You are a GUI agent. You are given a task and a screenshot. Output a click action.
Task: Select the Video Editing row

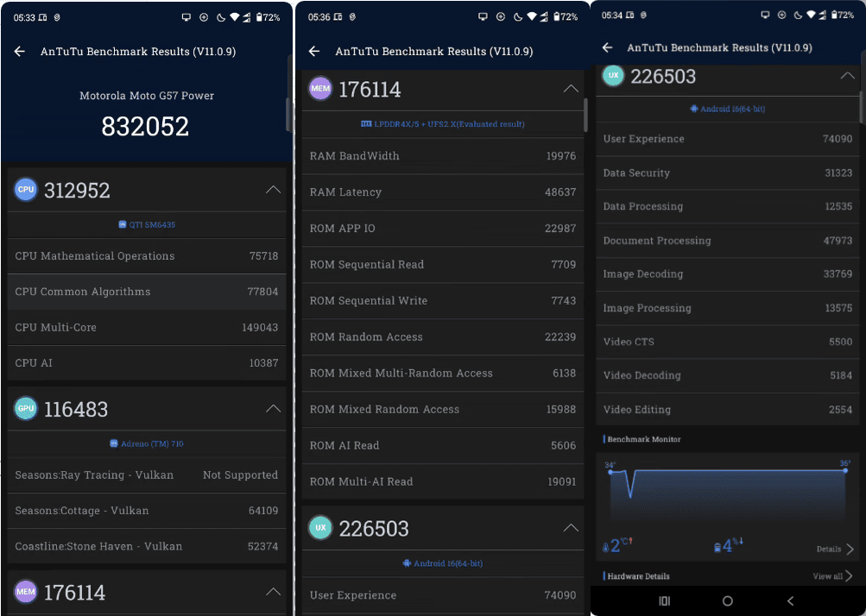(x=727, y=410)
